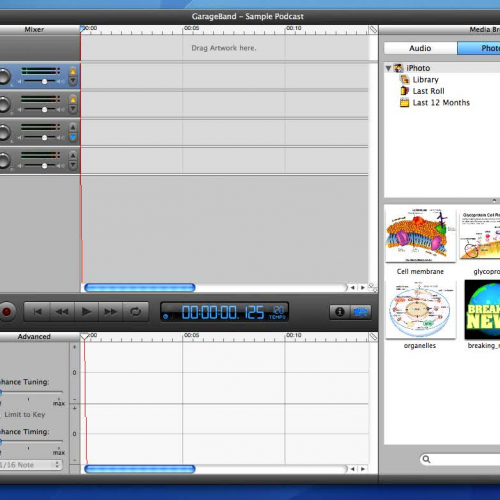
Task: Select the breaking news globe thumbnail
Action: click(x=482, y=310)
